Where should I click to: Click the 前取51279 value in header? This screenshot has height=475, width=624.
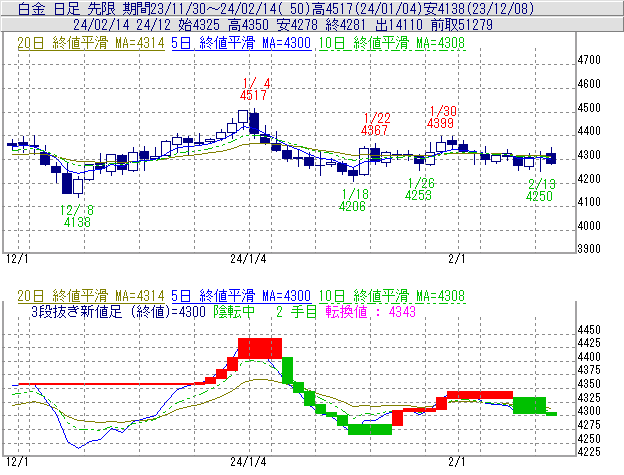pos(462,25)
